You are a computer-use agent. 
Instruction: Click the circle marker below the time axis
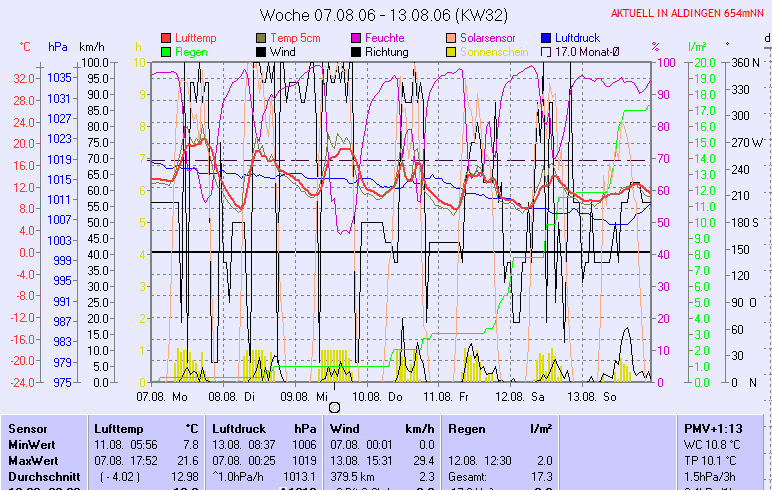(334, 407)
